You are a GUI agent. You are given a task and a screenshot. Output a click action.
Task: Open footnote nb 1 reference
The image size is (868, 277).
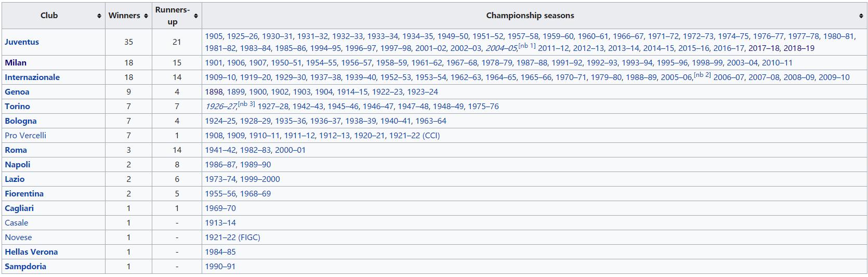point(527,46)
